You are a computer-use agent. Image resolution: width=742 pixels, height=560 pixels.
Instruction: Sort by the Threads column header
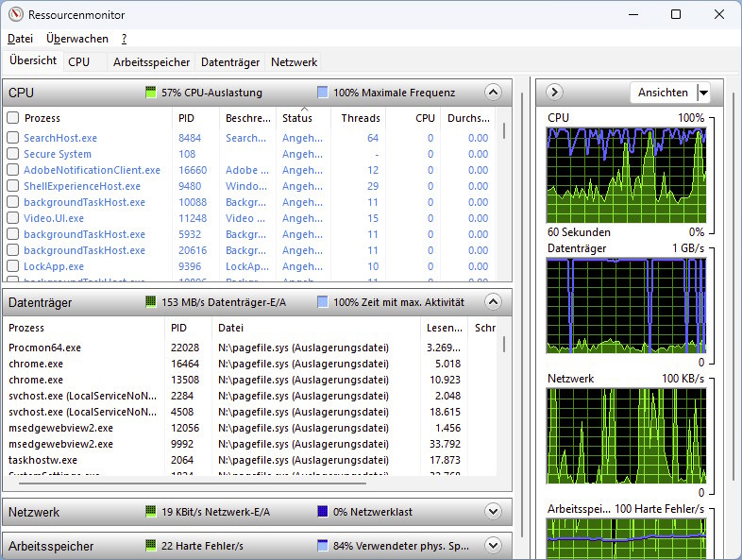(x=361, y=118)
